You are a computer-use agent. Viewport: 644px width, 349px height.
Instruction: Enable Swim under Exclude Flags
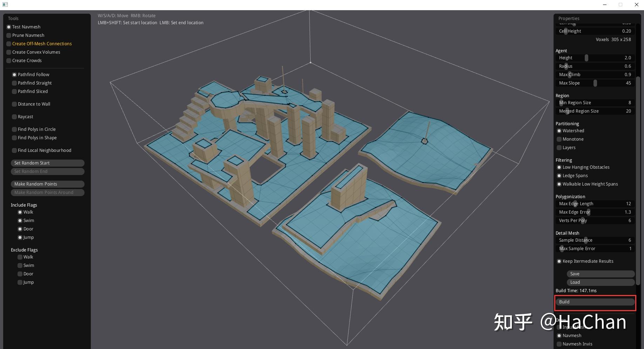coord(26,266)
